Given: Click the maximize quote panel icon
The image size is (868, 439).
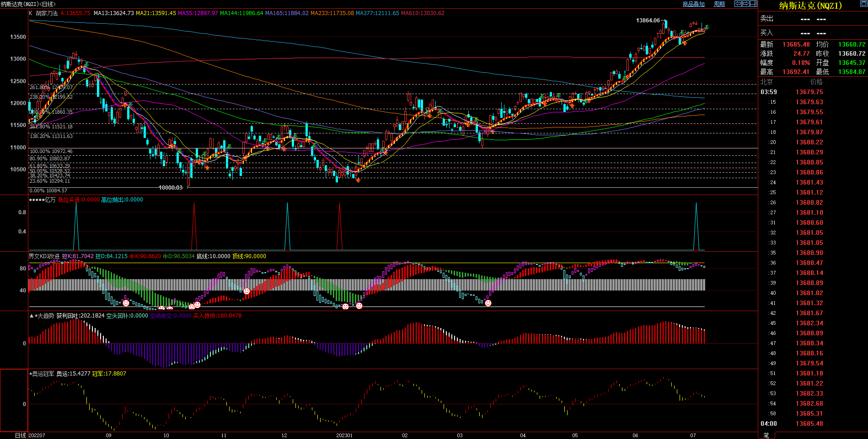Looking at the screenshot, I should (x=863, y=4).
